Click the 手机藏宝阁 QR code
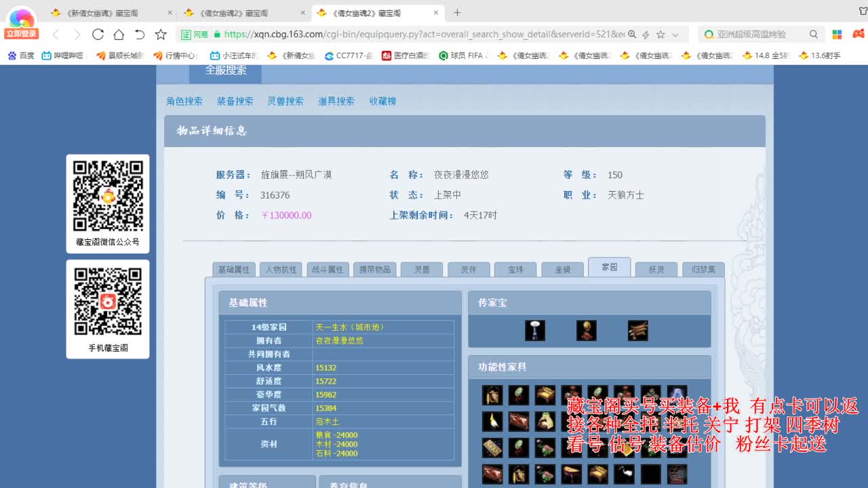Image resolution: width=868 pixels, height=488 pixels. (x=107, y=303)
